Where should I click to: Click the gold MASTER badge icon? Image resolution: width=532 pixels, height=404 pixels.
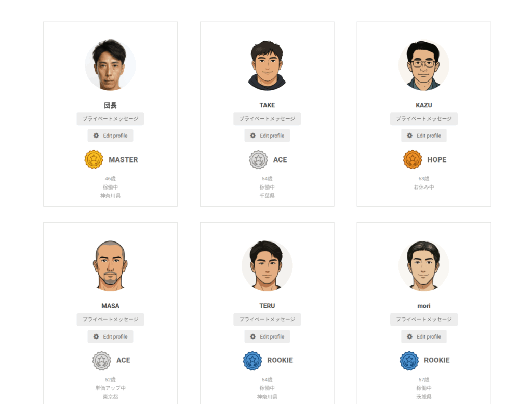coord(94,159)
